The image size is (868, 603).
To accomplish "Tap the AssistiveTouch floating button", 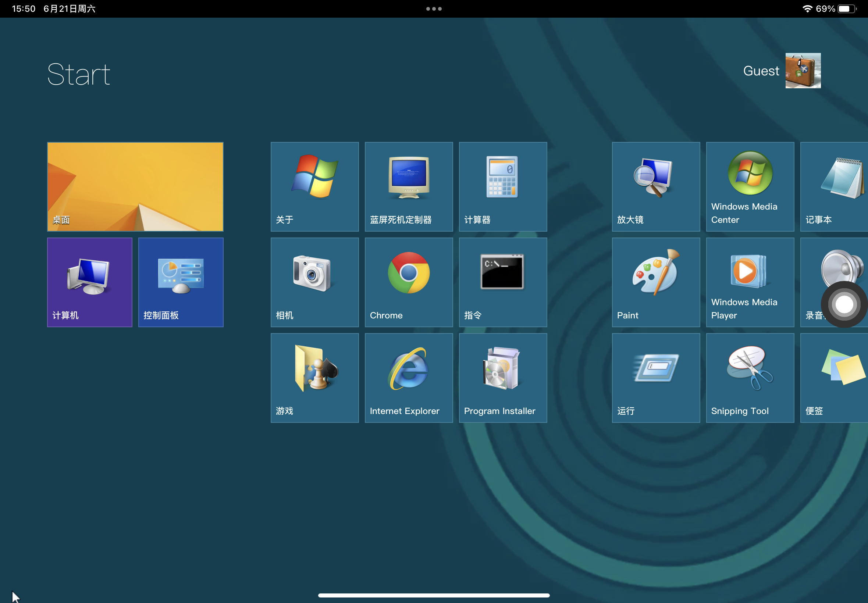I will tap(844, 304).
